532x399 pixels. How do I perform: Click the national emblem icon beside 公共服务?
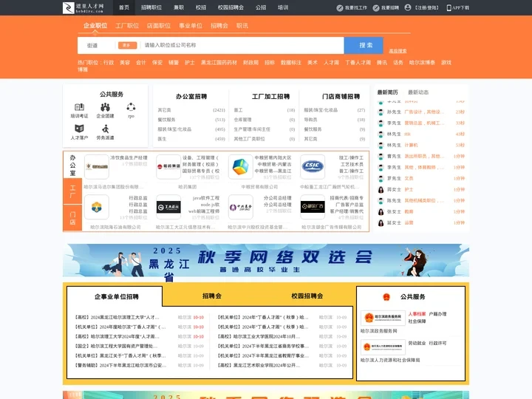386,297
